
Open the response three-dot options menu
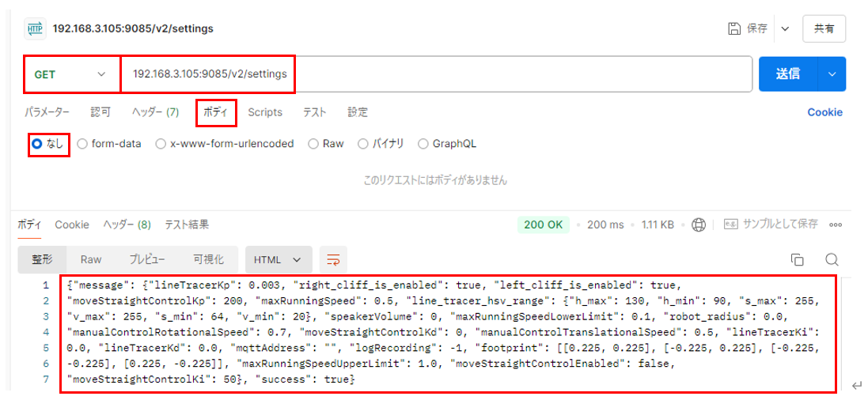pyautogui.click(x=835, y=225)
